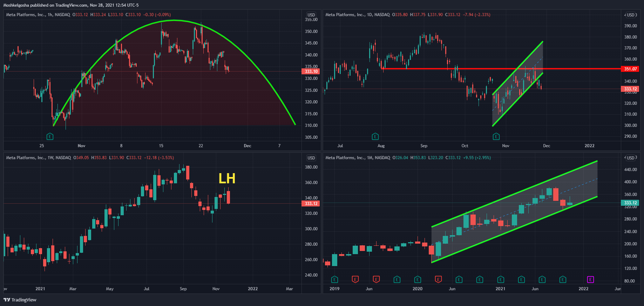The image size is (644, 306).
Task: Click the Dec label on 1h time axis
Action: click(x=248, y=145)
